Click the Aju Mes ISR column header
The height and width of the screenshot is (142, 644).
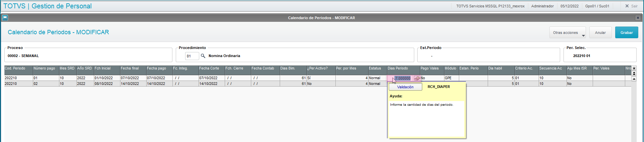tap(579, 68)
